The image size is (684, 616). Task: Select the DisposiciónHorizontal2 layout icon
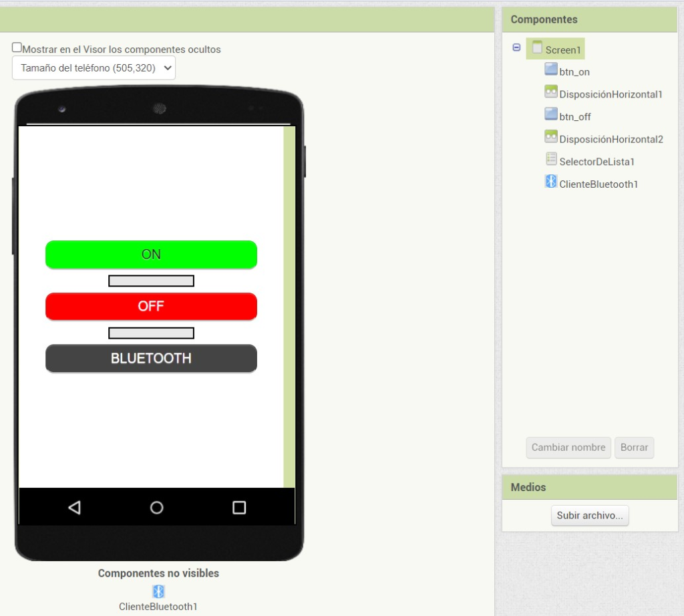[551, 137]
